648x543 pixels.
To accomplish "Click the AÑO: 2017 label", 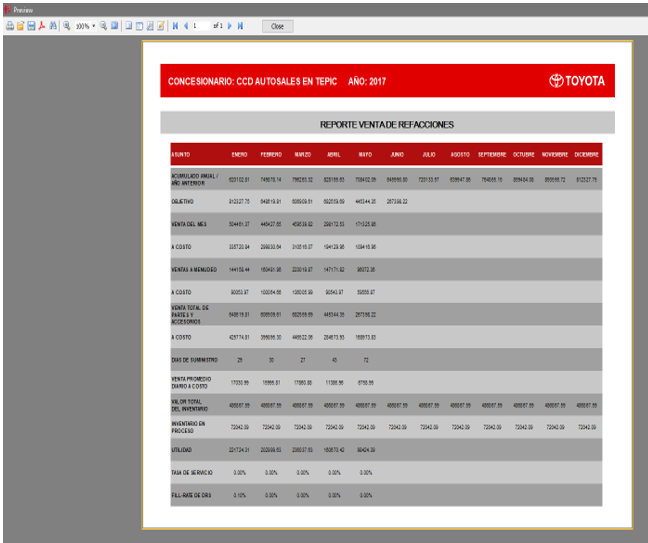I will [367, 81].
